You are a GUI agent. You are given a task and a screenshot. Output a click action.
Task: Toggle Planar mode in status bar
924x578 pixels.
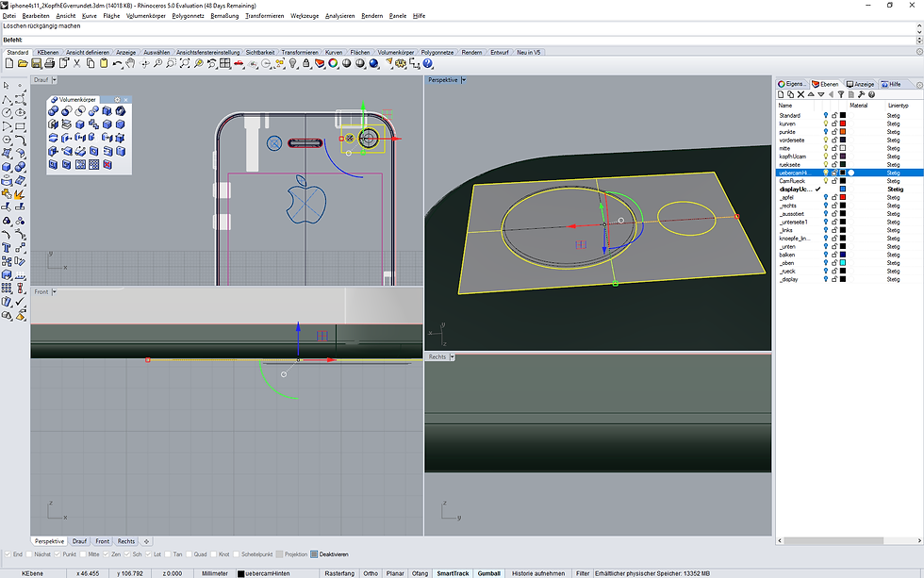[x=395, y=573]
